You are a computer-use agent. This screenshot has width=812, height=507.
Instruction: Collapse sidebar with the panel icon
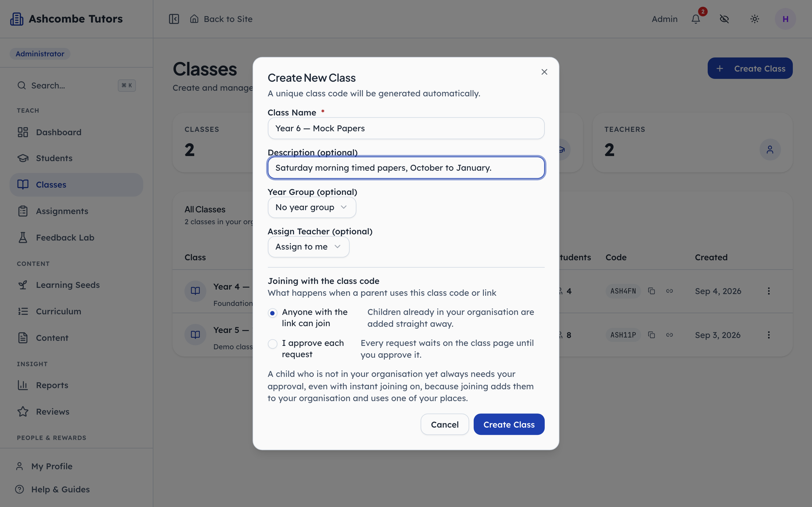(174, 19)
